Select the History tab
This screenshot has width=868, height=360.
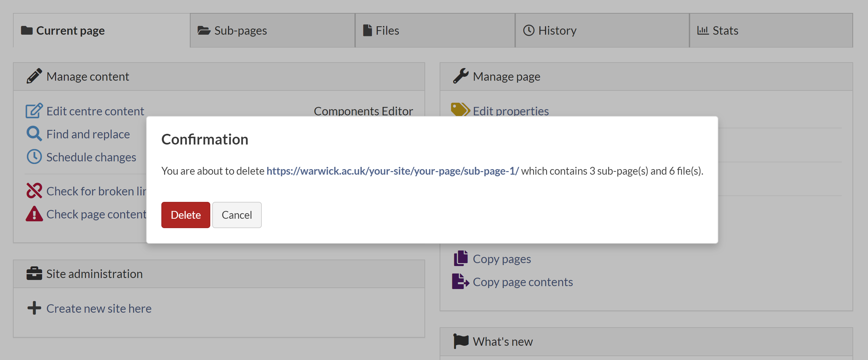557,31
